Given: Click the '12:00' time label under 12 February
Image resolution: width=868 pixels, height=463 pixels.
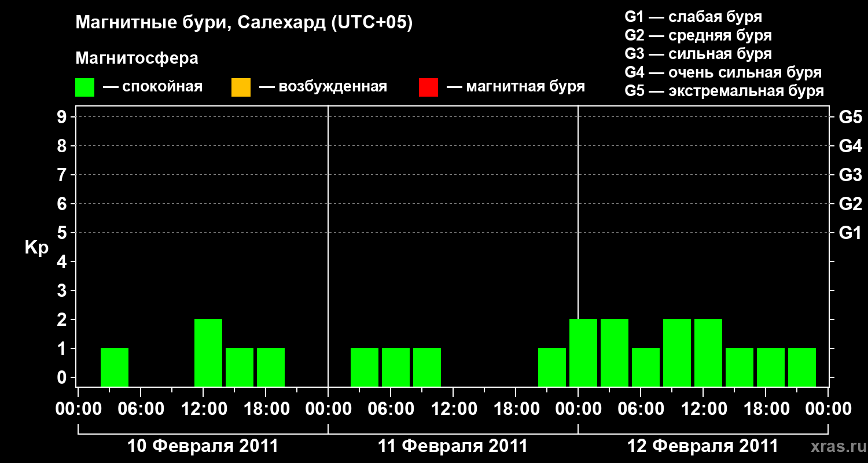Looking at the screenshot, I should pyautogui.click(x=703, y=409).
